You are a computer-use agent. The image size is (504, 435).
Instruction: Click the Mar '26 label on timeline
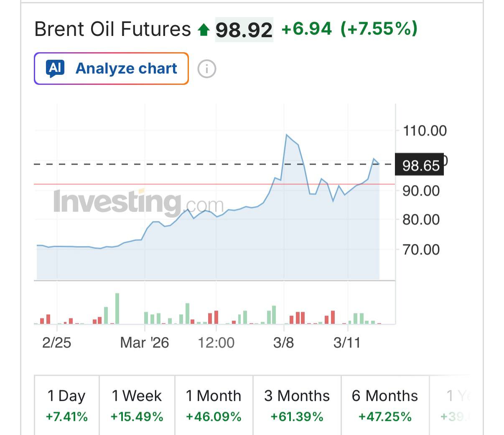(144, 343)
